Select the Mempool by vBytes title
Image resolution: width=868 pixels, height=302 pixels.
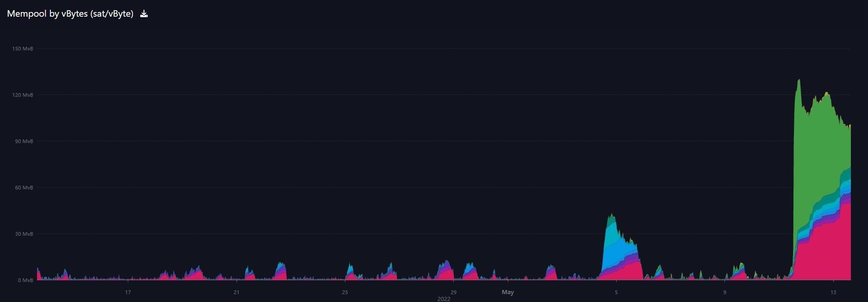(x=70, y=14)
